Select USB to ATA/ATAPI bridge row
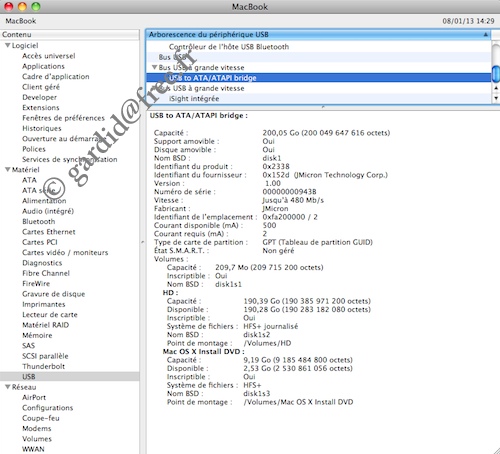Screen dimensions: 500x454 click(318, 78)
